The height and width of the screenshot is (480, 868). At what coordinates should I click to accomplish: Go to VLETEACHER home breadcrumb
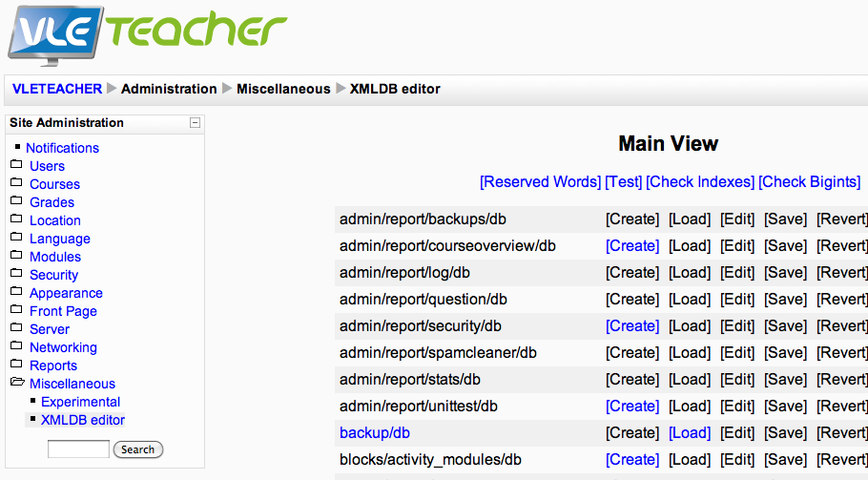point(57,89)
